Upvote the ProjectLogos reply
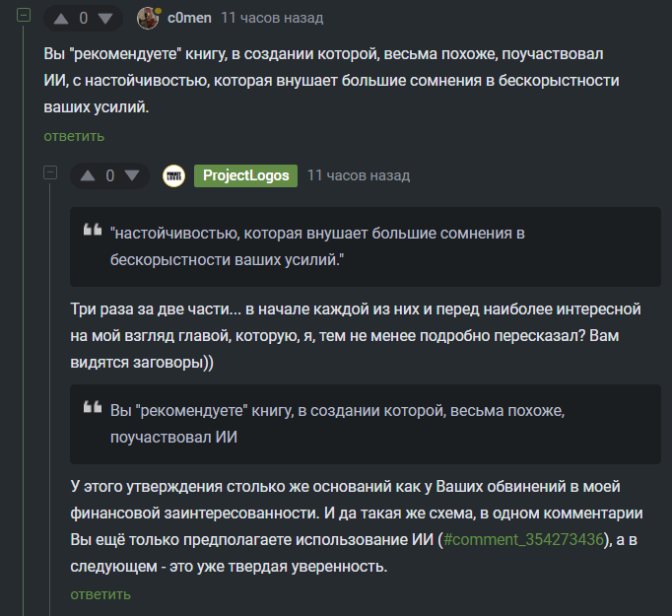 (x=88, y=176)
